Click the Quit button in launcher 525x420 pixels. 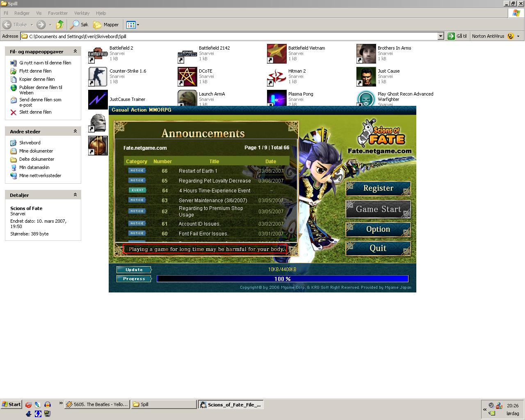[378, 248]
